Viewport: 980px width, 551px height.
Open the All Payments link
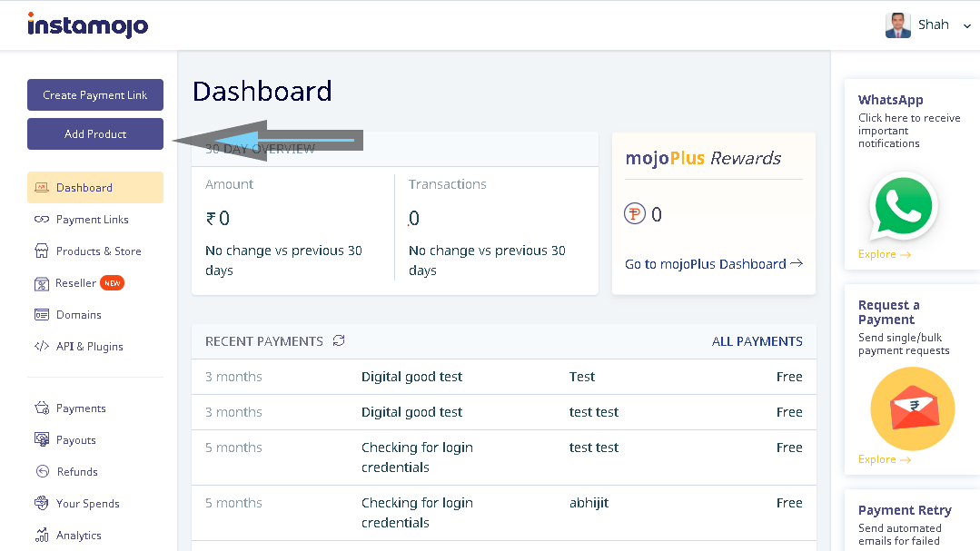(757, 341)
